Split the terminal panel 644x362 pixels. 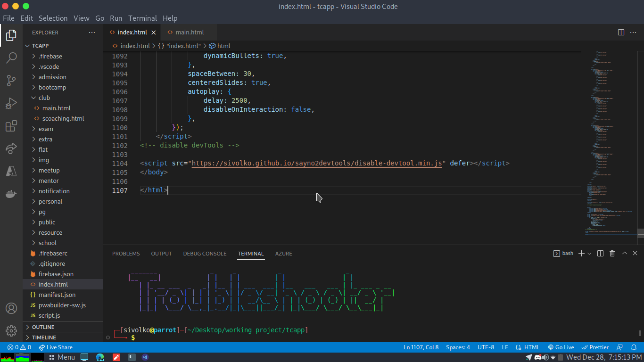coord(600,253)
